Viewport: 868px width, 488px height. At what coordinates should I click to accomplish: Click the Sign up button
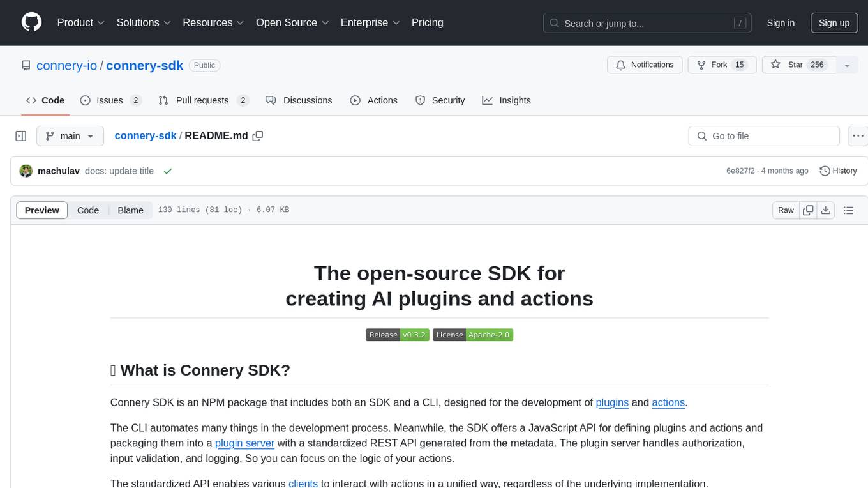pyautogui.click(x=834, y=23)
